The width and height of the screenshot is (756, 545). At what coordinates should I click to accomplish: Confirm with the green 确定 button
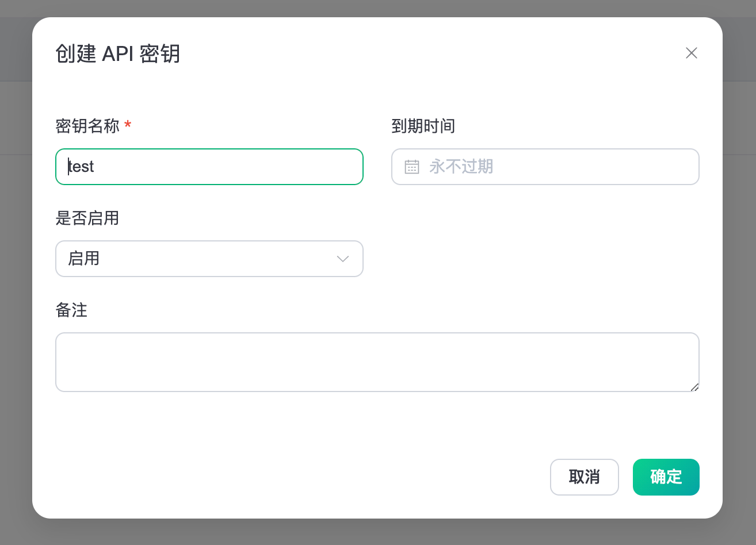[x=666, y=477]
